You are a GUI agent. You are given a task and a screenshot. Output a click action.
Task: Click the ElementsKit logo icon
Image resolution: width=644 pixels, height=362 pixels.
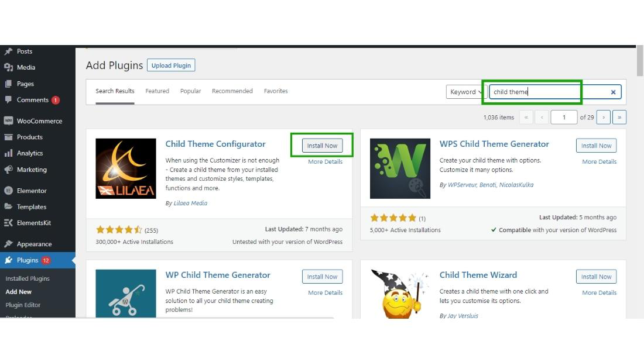(x=8, y=223)
